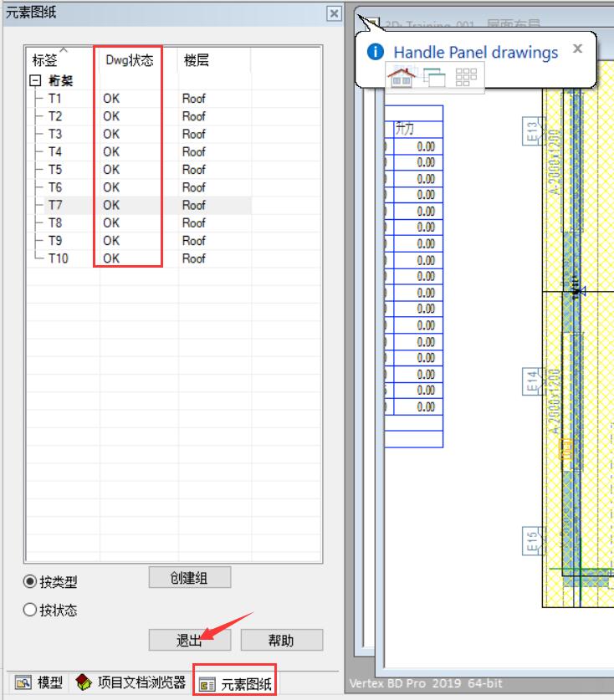Choose the 按类型 radio option
Image resolution: width=614 pixels, height=700 pixels.
(x=49, y=582)
